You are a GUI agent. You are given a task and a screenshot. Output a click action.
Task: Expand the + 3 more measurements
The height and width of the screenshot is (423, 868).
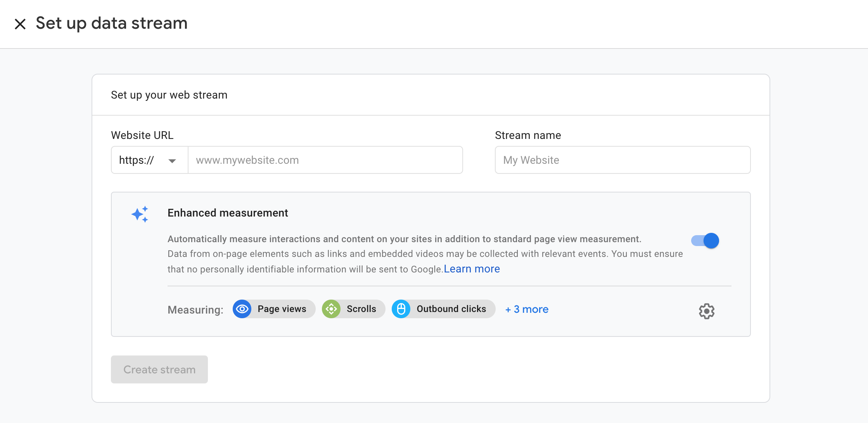pyautogui.click(x=527, y=309)
